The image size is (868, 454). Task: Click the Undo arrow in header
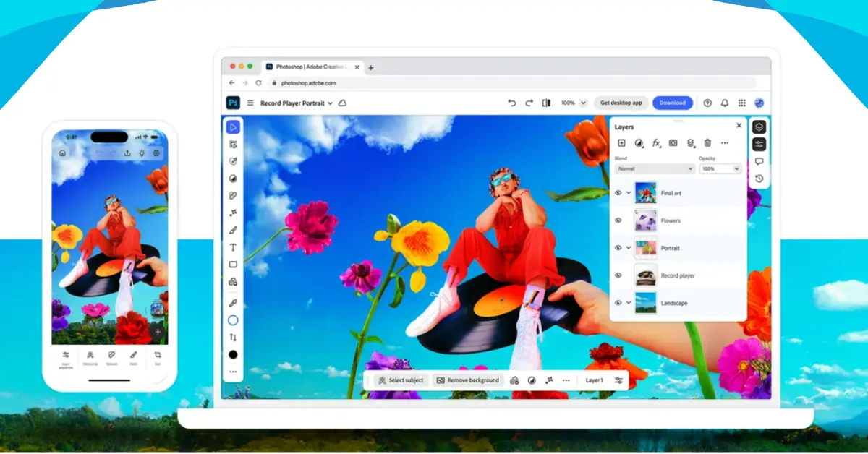(x=512, y=103)
